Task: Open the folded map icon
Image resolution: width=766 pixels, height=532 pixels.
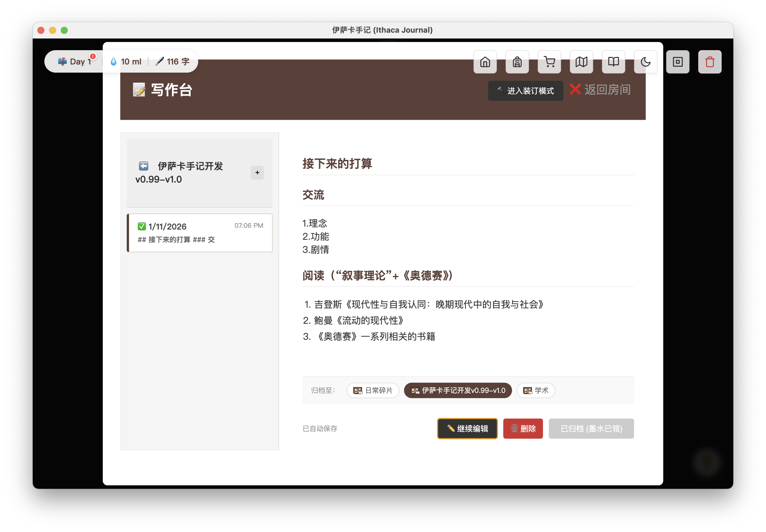Action: [x=581, y=62]
